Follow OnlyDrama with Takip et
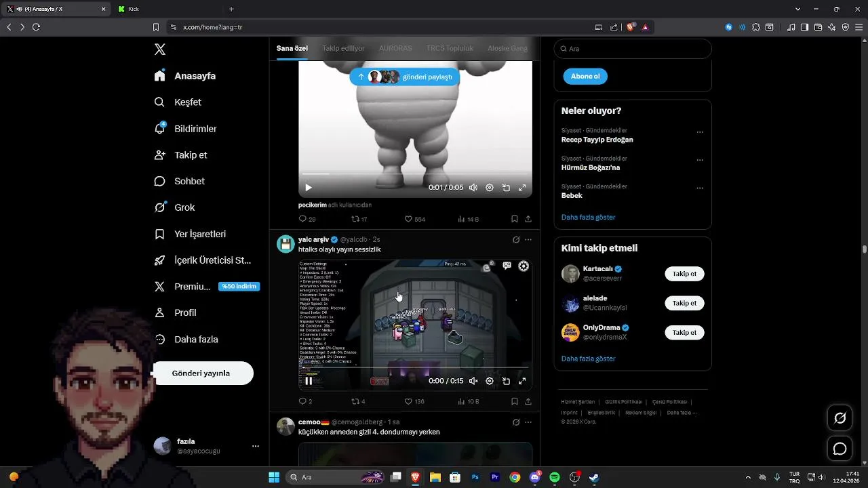The image size is (868, 488). pyautogui.click(x=684, y=332)
